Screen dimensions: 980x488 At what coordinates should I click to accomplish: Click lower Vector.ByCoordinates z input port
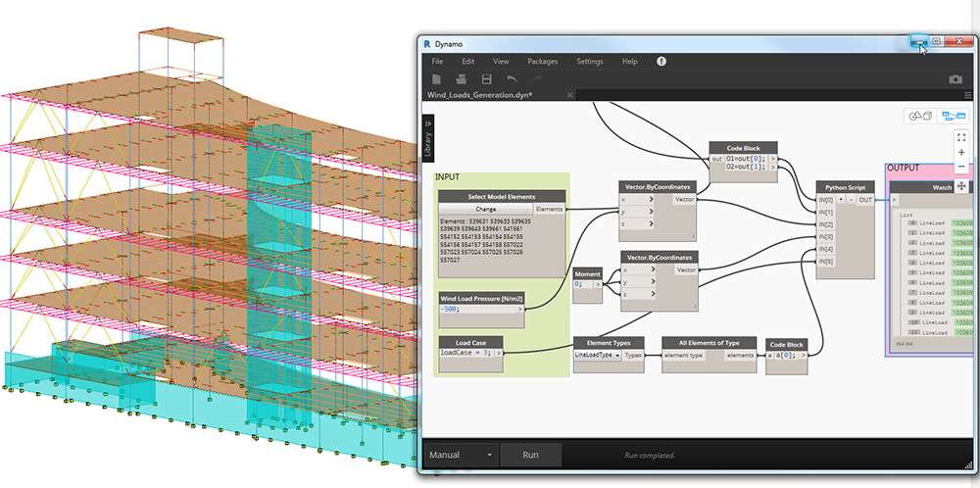(x=638, y=294)
